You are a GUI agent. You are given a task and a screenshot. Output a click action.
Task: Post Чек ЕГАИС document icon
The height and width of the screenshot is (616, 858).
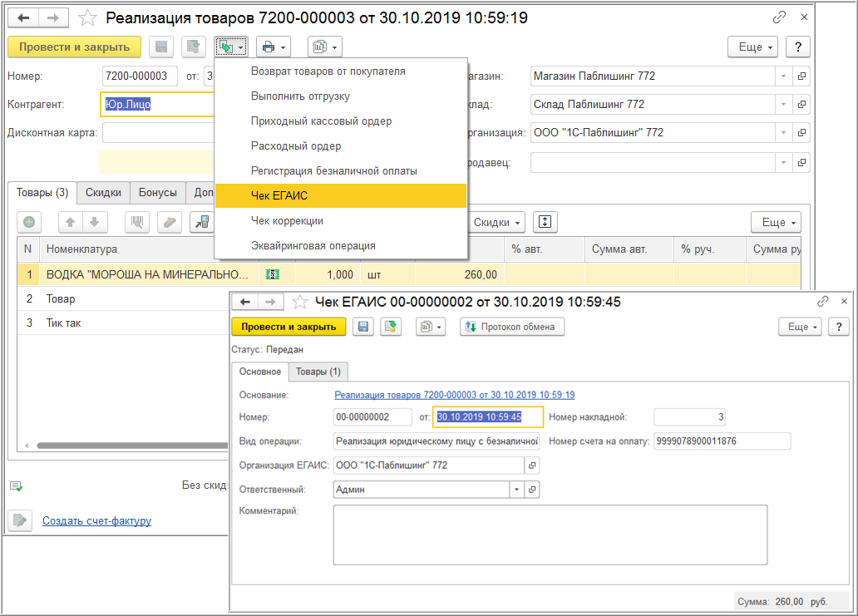pos(391,328)
